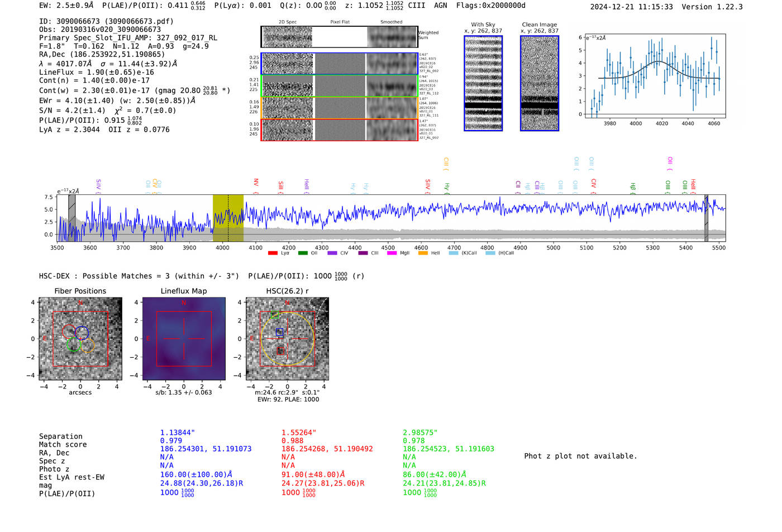The width and height of the screenshot is (782, 532).
Task: Click the blue fiber circle in Fiber Positions
Action: (x=82, y=333)
